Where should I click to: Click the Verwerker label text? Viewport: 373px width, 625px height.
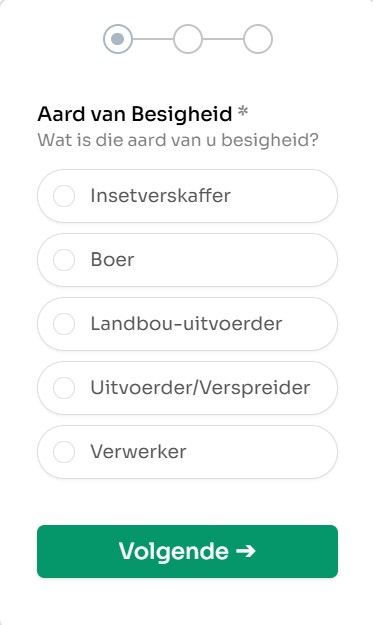(x=138, y=452)
